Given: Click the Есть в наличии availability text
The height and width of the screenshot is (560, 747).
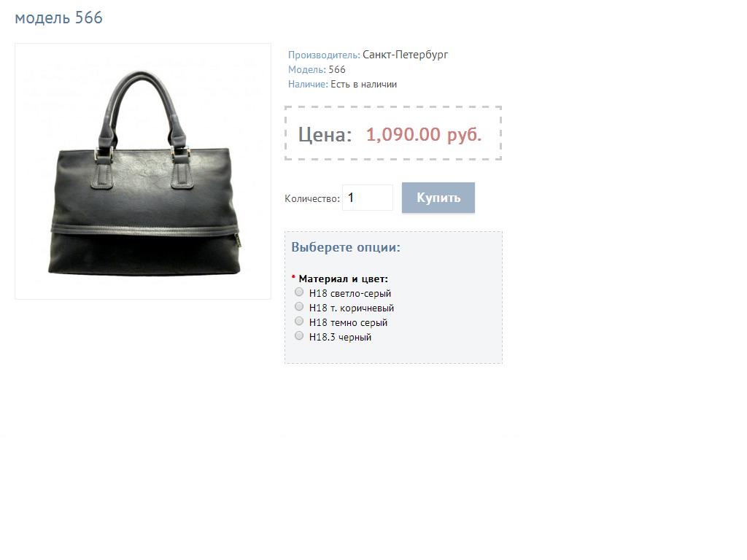Looking at the screenshot, I should [x=363, y=85].
